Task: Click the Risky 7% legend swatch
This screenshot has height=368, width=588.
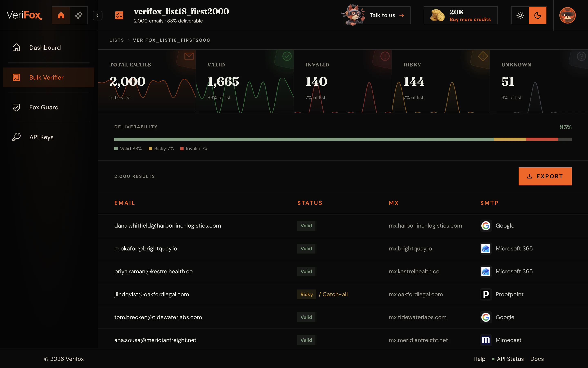Action: pyautogui.click(x=150, y=149)
